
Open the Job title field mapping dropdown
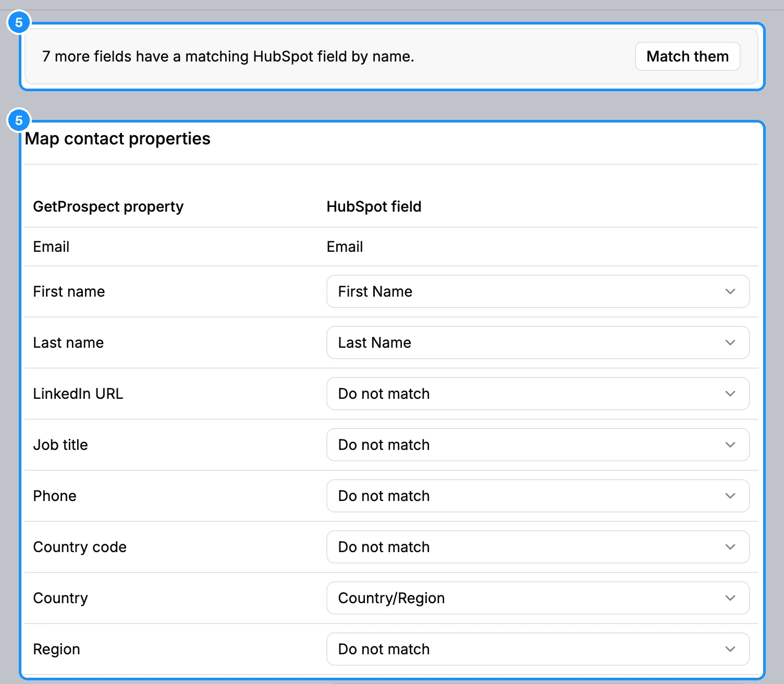coord(538,445)
